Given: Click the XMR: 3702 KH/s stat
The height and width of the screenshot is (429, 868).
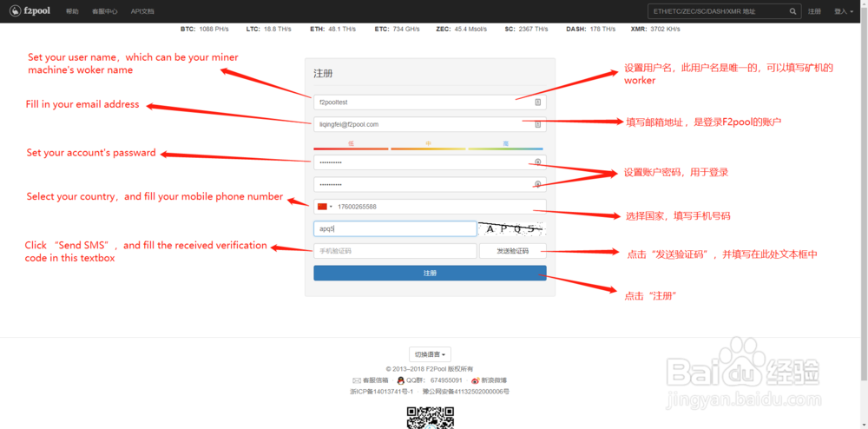Looking at the screenshot, I should [x=655, y=29].
